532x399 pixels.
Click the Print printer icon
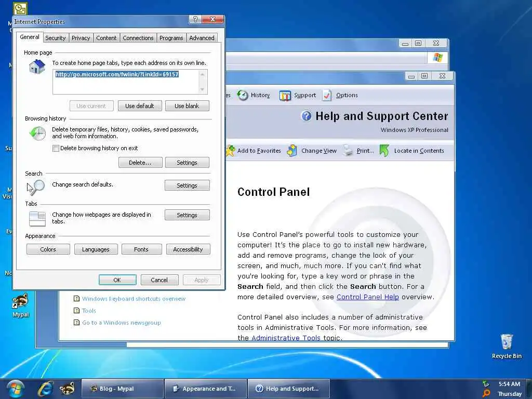click(348, 150)
